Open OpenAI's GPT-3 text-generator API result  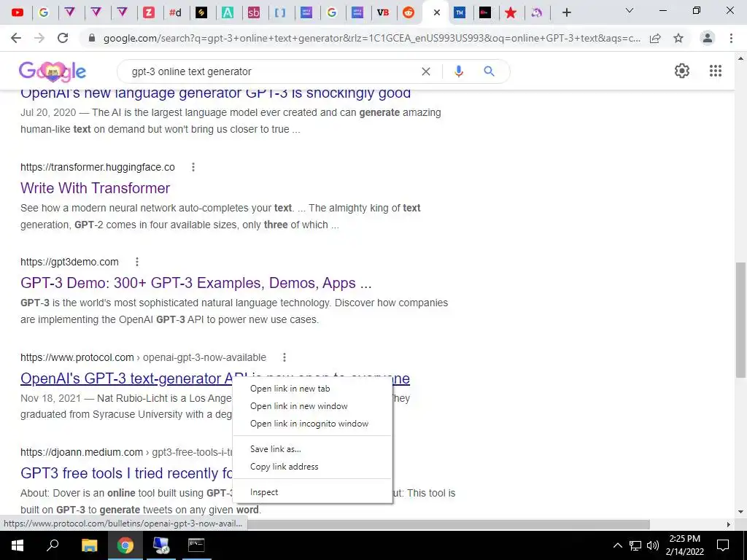pos(126,378)
